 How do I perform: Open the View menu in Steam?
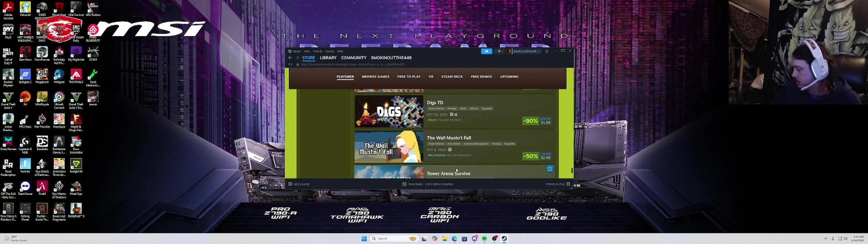(x=307, y=51)
